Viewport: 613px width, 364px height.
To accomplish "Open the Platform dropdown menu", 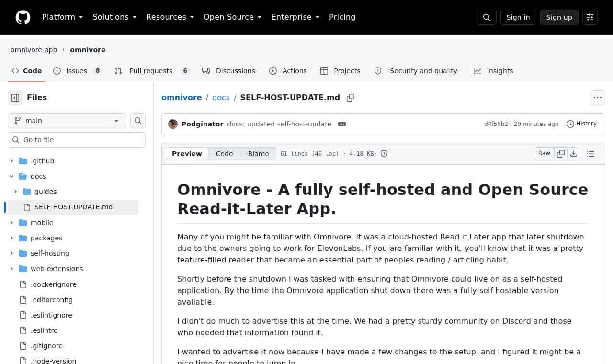I will 62,17.
